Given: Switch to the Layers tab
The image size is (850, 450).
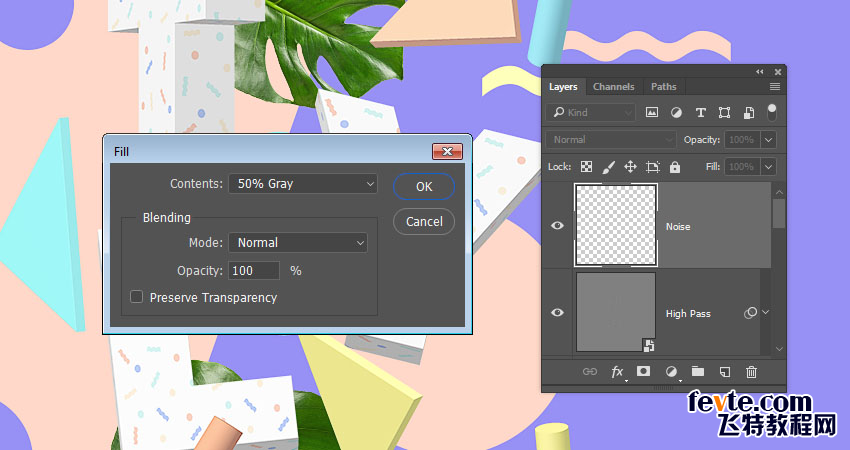Looking at the screenshot, I should pyautogui.click(x=563, y=87).
